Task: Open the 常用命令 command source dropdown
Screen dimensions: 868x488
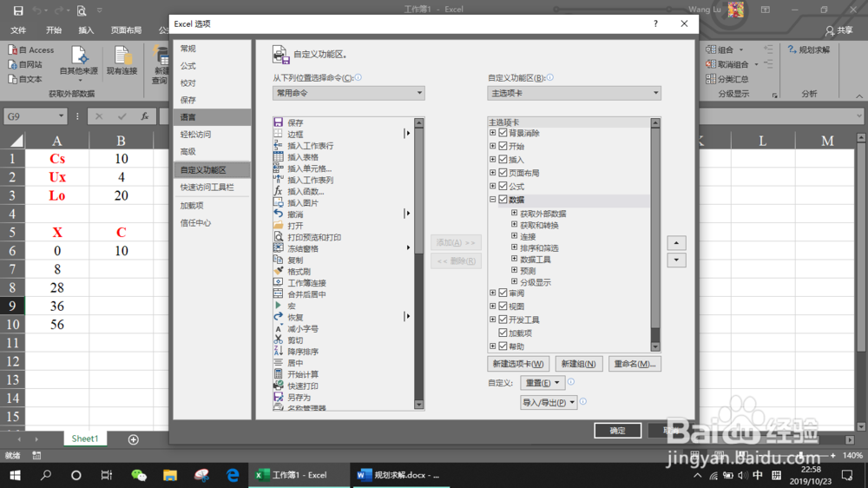Action: pyautogui.click(x=349, y=93)
